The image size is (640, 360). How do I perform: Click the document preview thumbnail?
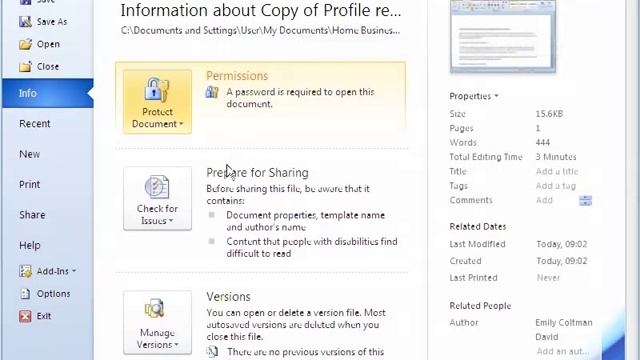502,36
